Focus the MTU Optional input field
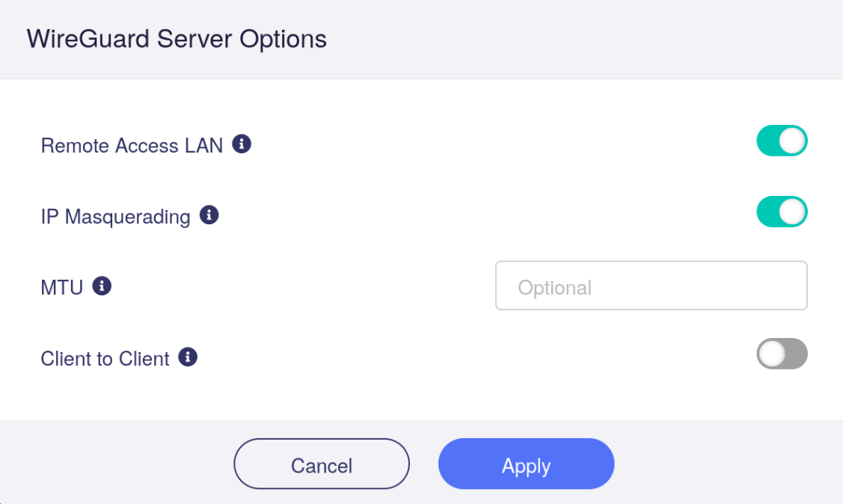Screen dimensions: 843x504 651,286
